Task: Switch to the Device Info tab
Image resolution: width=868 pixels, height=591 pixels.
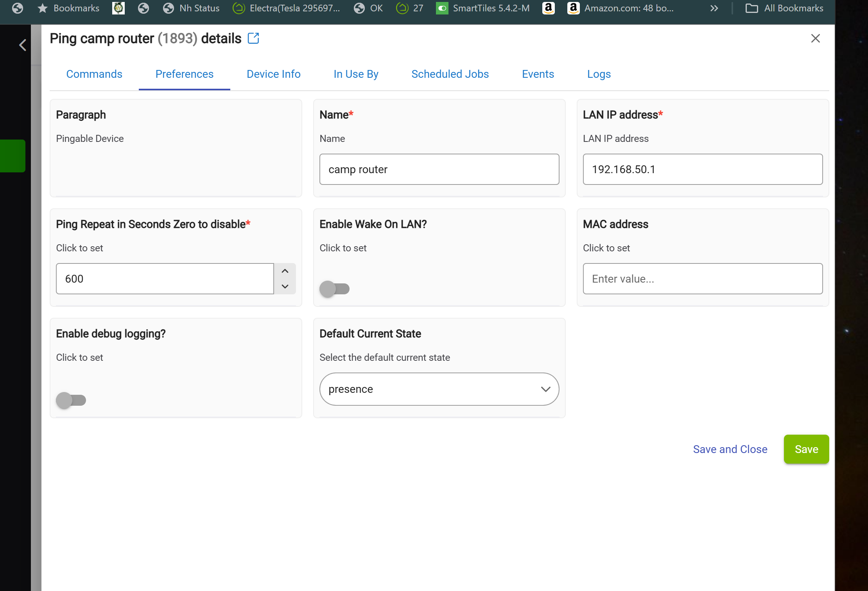Action: (273, 74)
